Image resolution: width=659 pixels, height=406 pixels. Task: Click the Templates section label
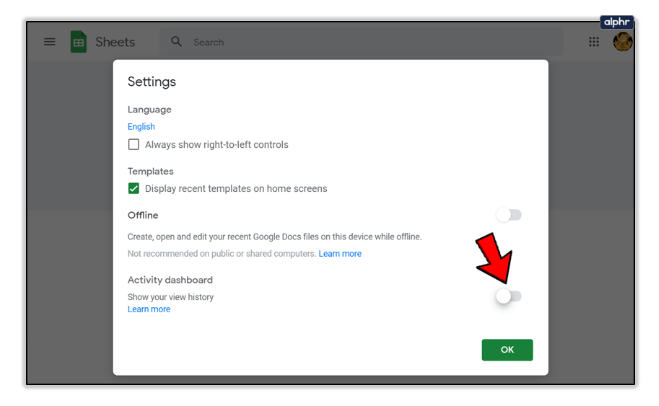click(150, 171)
